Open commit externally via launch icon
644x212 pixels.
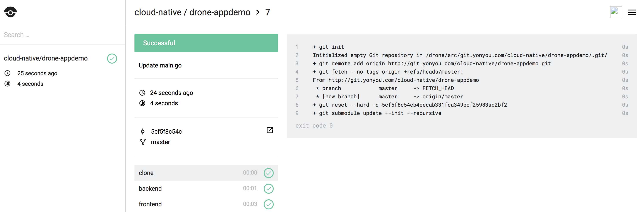(x=270, y=130)
